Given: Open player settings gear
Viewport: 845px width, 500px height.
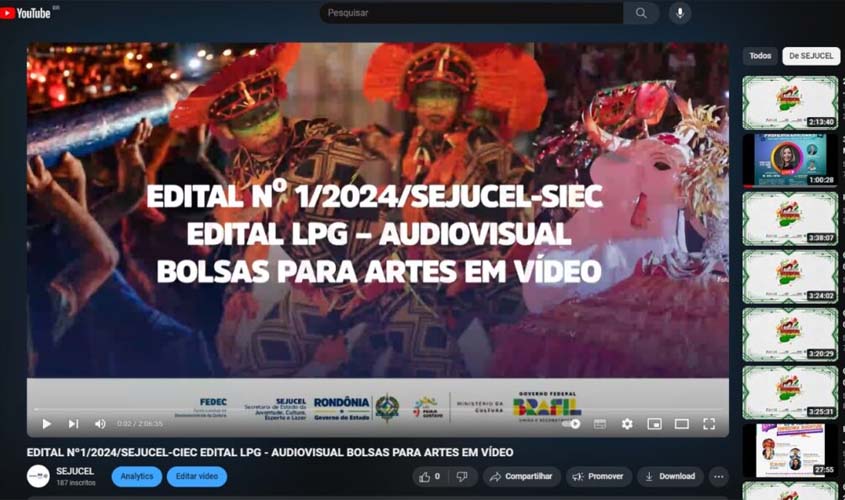Looking at the screenshot, I should click(627, 424).
